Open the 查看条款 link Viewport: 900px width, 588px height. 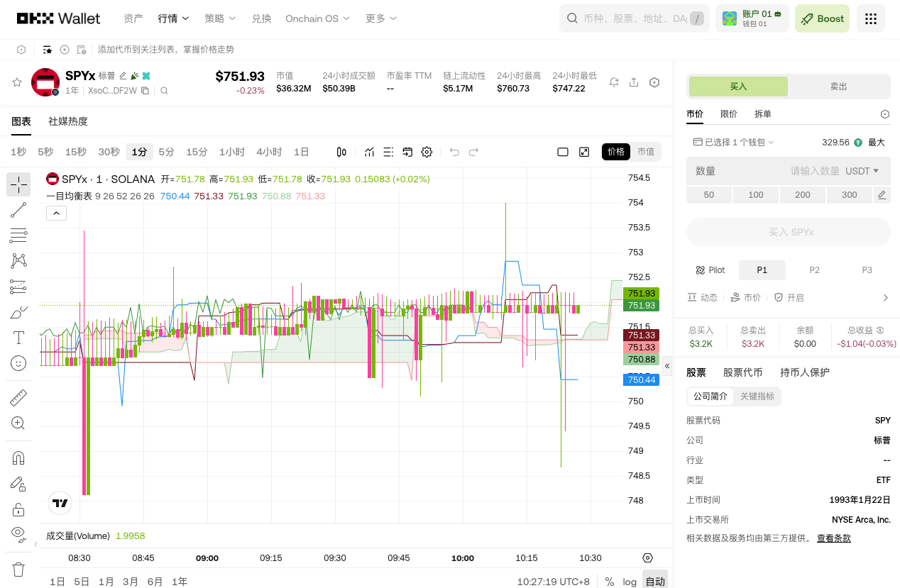pos(834,538)
